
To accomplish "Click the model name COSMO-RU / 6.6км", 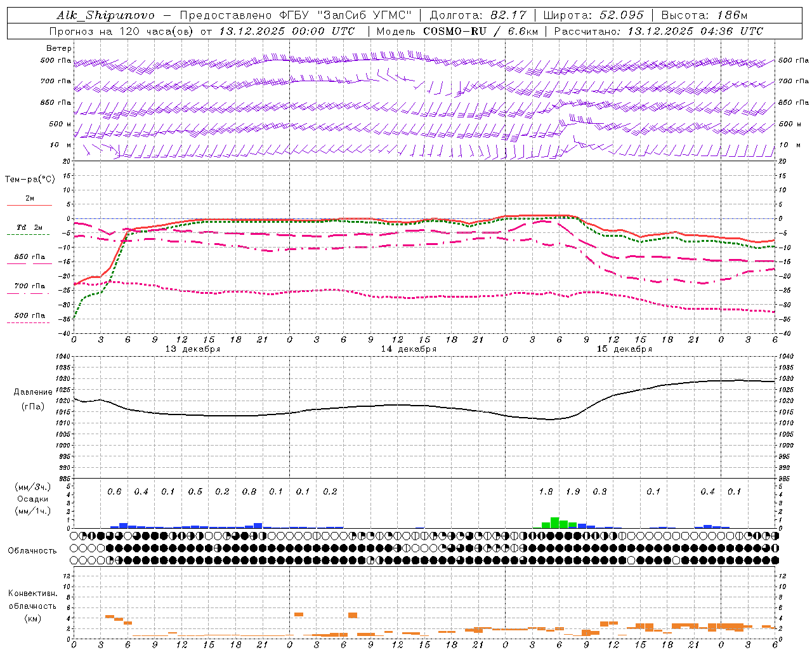I will pos(480,31).
